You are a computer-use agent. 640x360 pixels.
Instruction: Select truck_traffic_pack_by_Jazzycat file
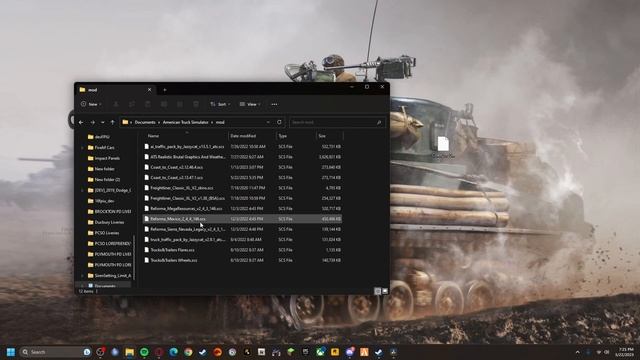[242, 240]
